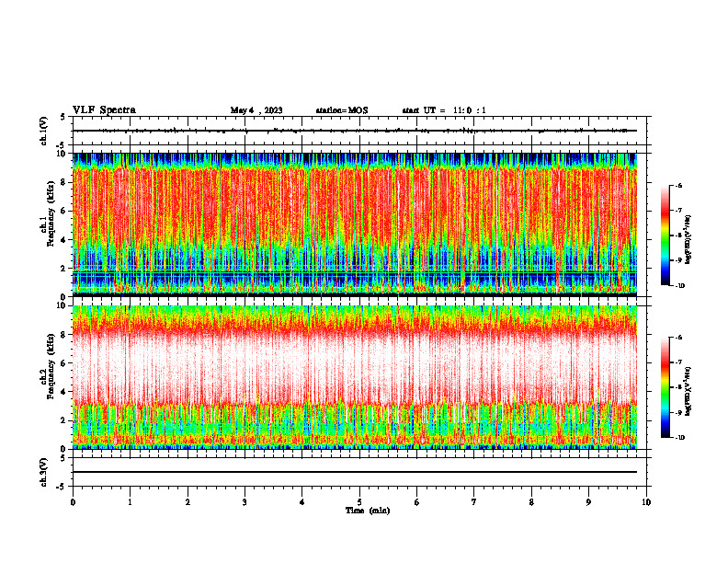Click inside the ch.2 spectrogram panel
The width and height of the screenshot is (728, 563).
[x=355, y=377]
